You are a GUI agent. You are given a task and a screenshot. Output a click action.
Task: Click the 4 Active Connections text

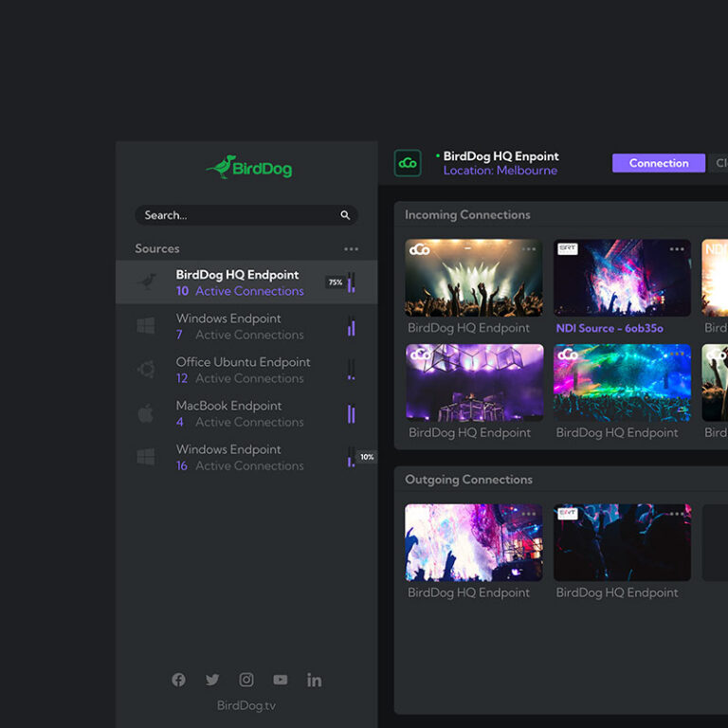[x=240, y=422]
